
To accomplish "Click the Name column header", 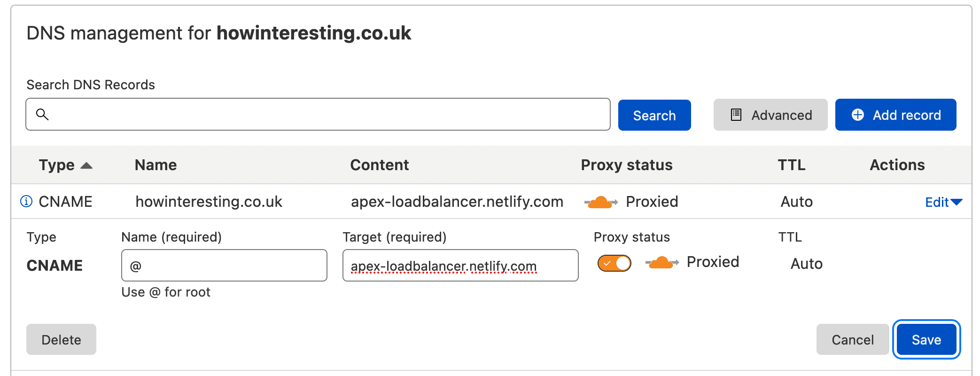I will click(x=156, y=165).
